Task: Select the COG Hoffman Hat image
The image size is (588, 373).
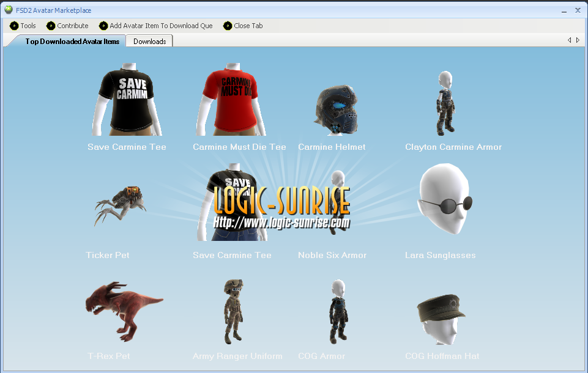Action: pyautogui.click(x=441, y=319)
